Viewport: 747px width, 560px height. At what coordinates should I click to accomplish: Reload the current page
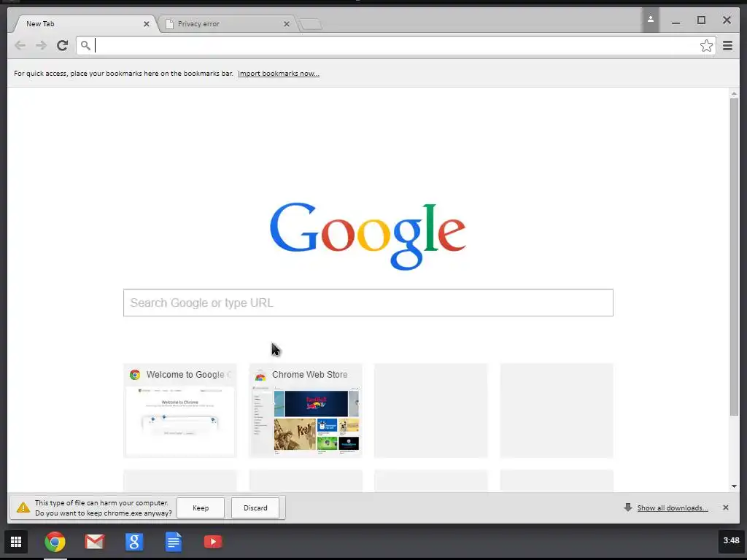(x=63, y=45)
